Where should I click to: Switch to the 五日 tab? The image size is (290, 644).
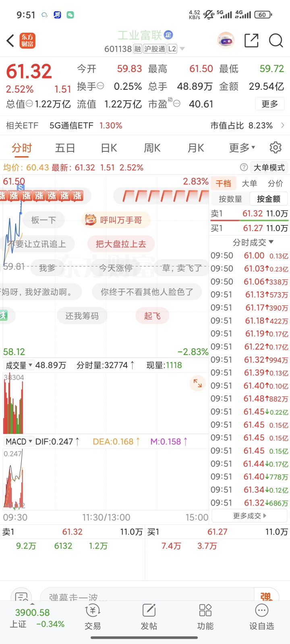pyautogui.click(x=65, y=148)
